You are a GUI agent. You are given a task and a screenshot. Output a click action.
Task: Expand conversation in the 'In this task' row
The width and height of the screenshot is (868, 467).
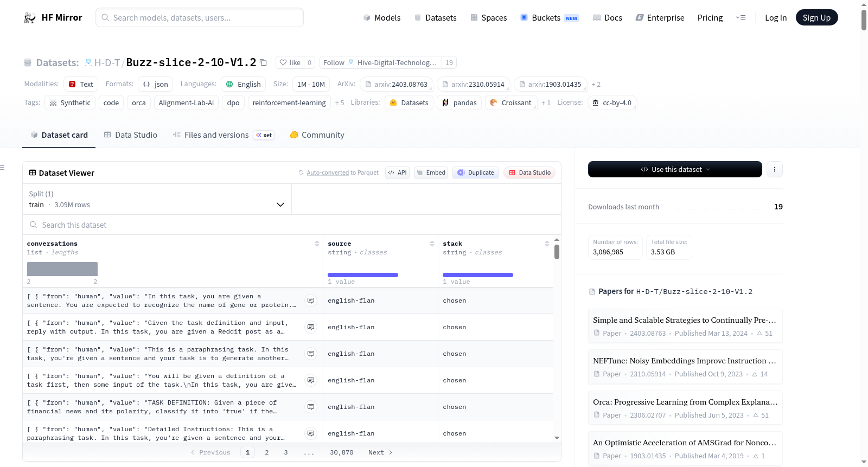click(x=311, y=300)
